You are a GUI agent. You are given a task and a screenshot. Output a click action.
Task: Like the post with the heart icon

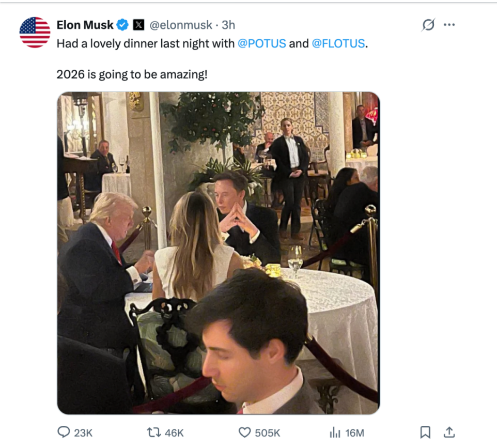244,432
